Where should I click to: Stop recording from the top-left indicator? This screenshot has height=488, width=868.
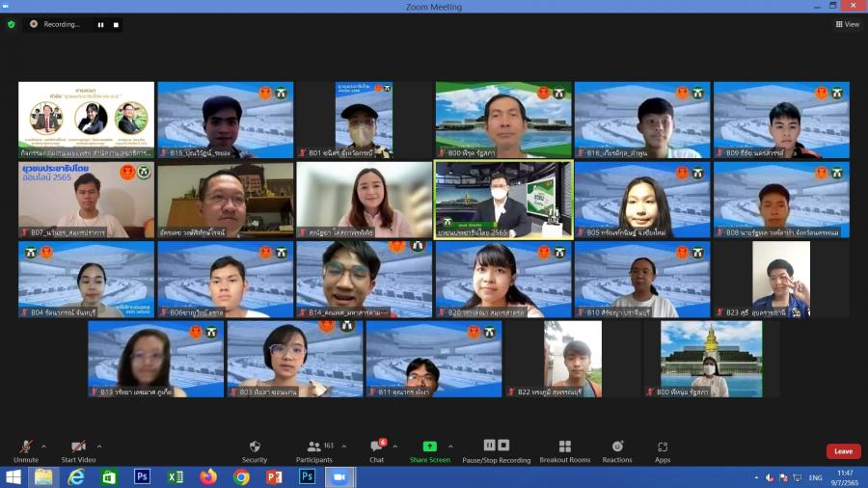116,24
